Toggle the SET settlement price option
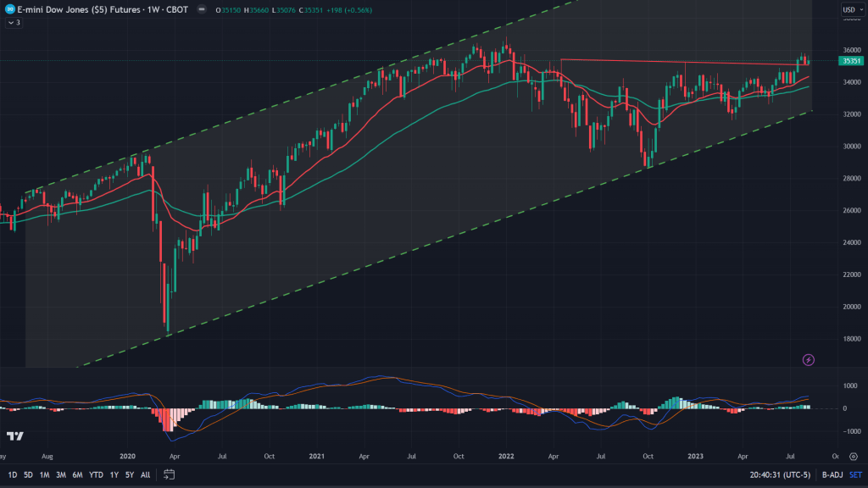 pos(855,475)
